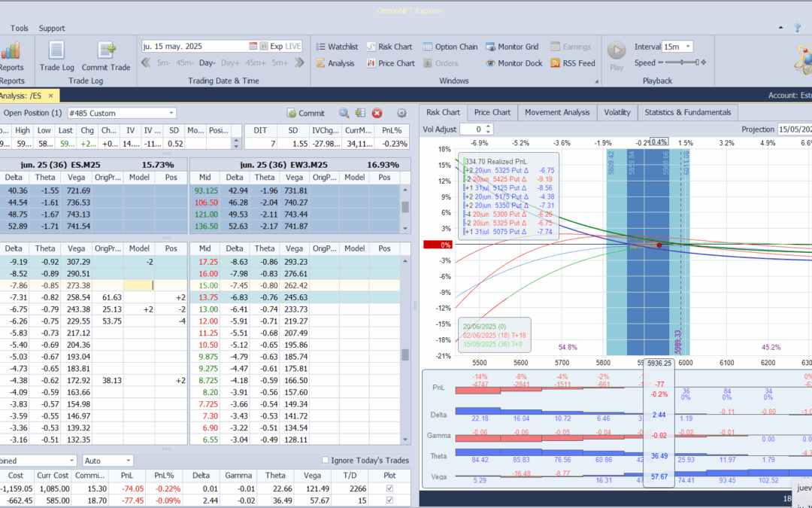Viewport: 812px width, 508px height.
Task: Open the Windows group dialog launcher
Action: click(596, 81)
